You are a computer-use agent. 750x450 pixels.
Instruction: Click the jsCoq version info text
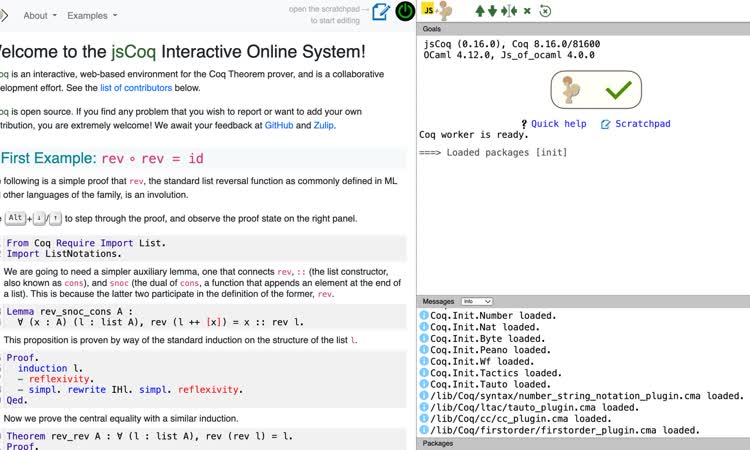512,44
